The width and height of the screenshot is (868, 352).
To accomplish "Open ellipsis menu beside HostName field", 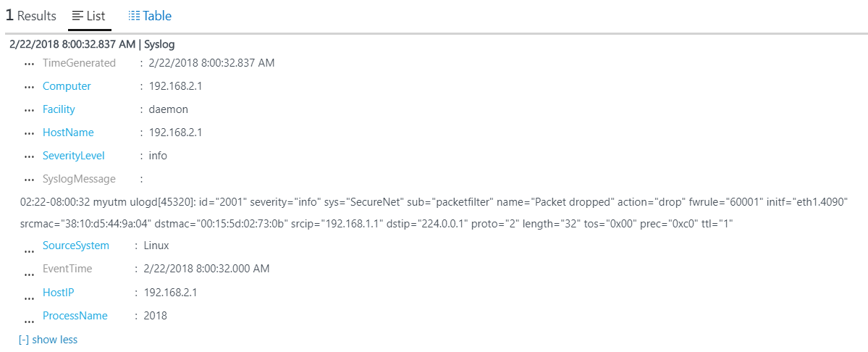I will tap(30, 135).
